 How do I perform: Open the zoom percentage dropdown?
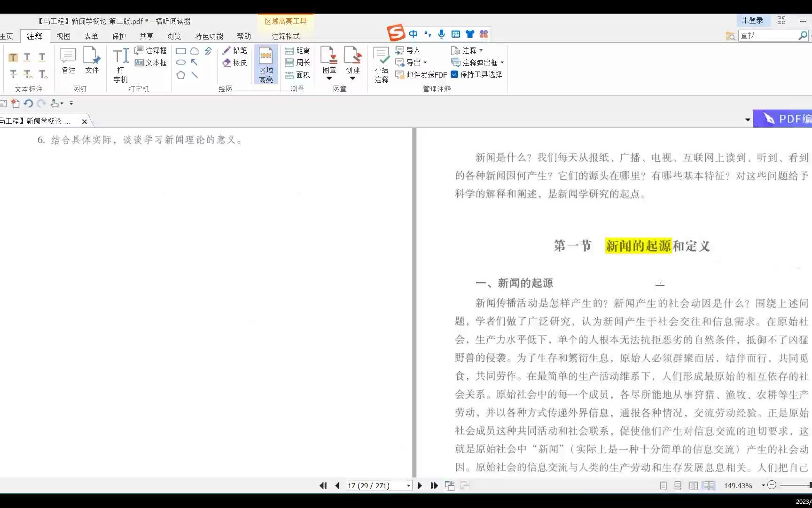(763, 485)
